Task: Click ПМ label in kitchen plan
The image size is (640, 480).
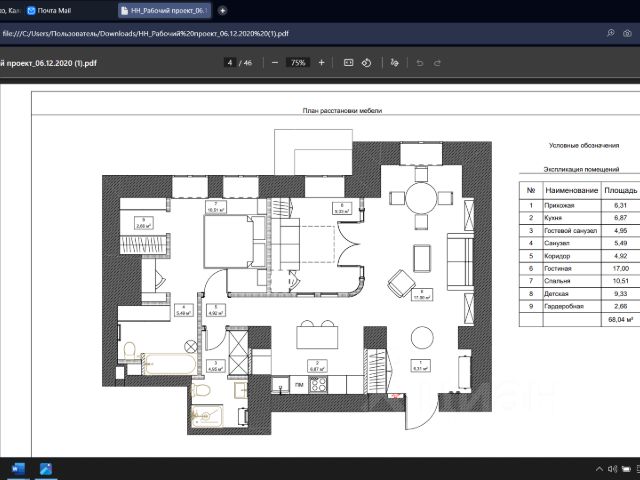Action: pyautogui.click(x=299, y=384)
